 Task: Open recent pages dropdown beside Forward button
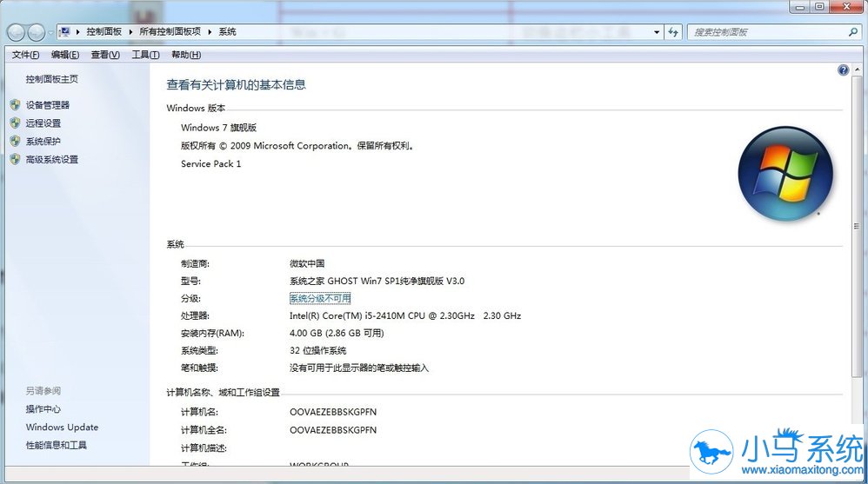click(50, 33)
